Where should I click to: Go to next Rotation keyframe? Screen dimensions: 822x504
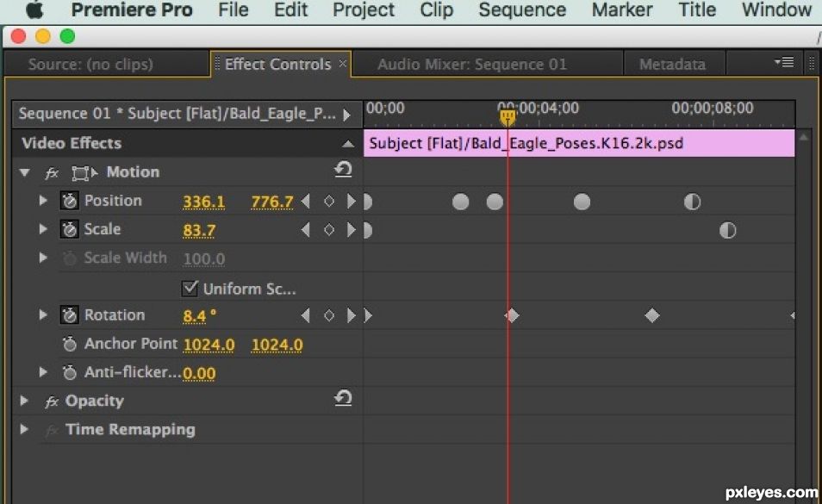[351, 315]
